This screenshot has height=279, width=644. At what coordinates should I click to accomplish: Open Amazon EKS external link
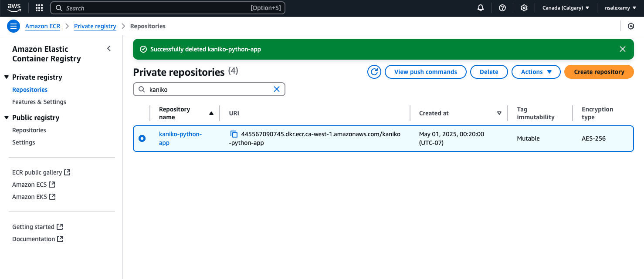tap(34, 197)
